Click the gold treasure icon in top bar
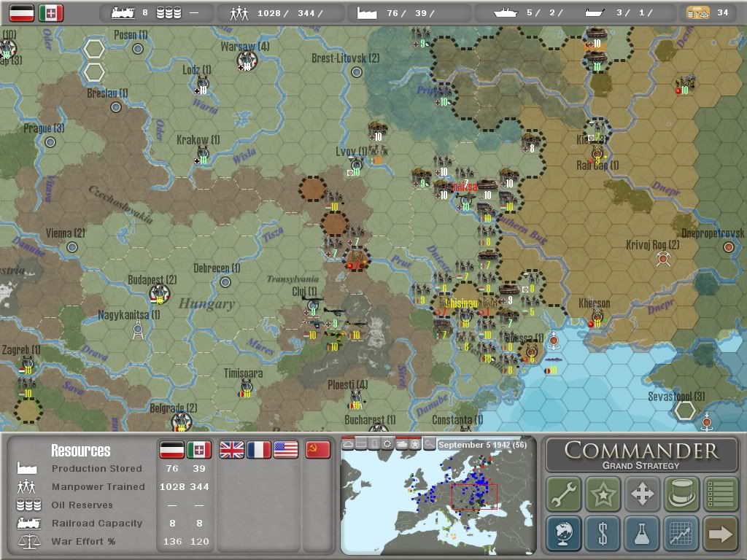Viewport: 747px width, 560px height. 698,13
